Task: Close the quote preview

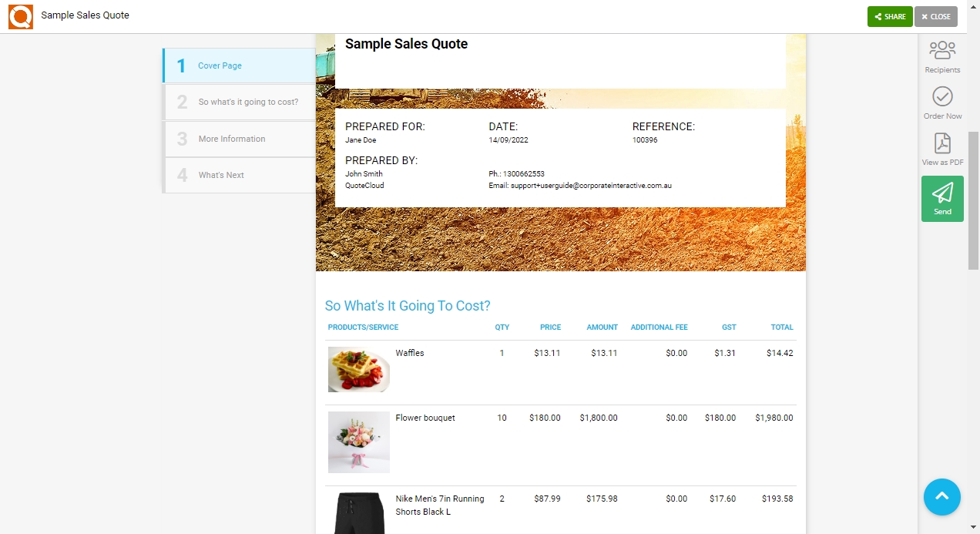Action: [935, 16]
